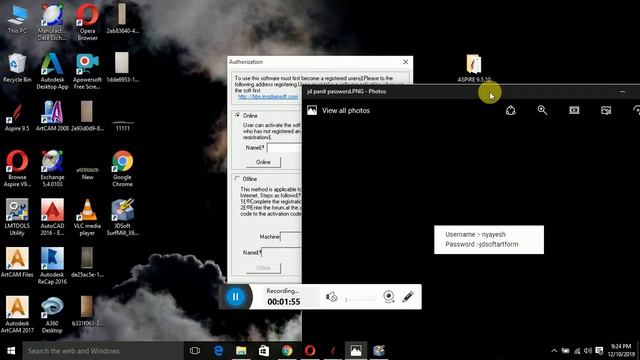Click the offline Name input field
The height and width of the screenshot is (360, 640).
tap(282, 253)
